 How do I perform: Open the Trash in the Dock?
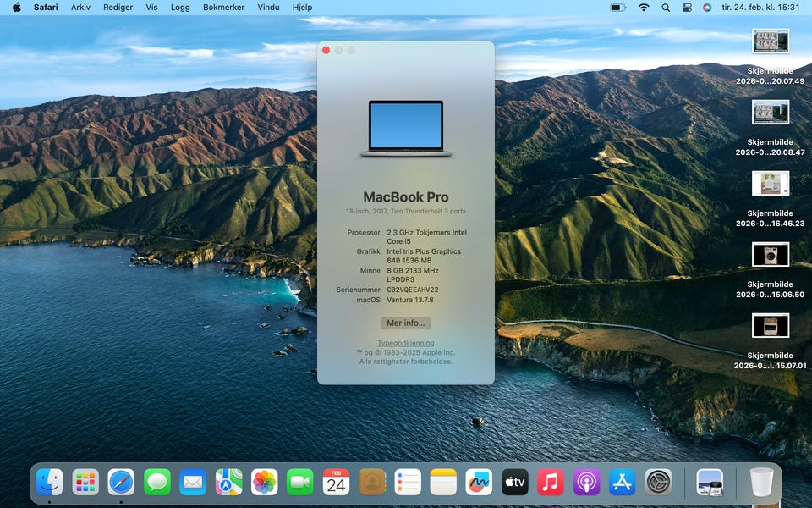[x=761, y=483]
